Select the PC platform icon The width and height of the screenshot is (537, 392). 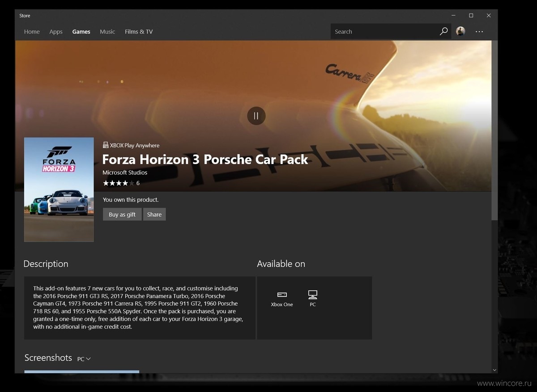tap(313, 299)
